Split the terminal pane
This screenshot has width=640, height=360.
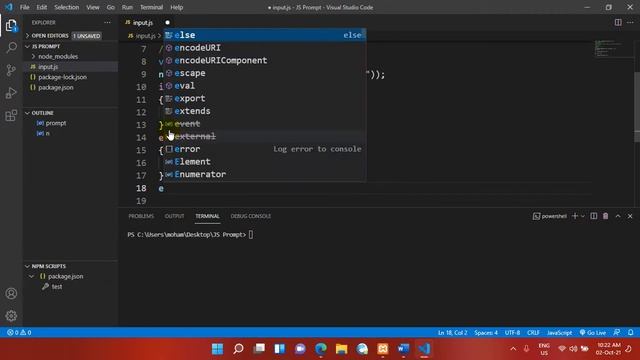593,216
